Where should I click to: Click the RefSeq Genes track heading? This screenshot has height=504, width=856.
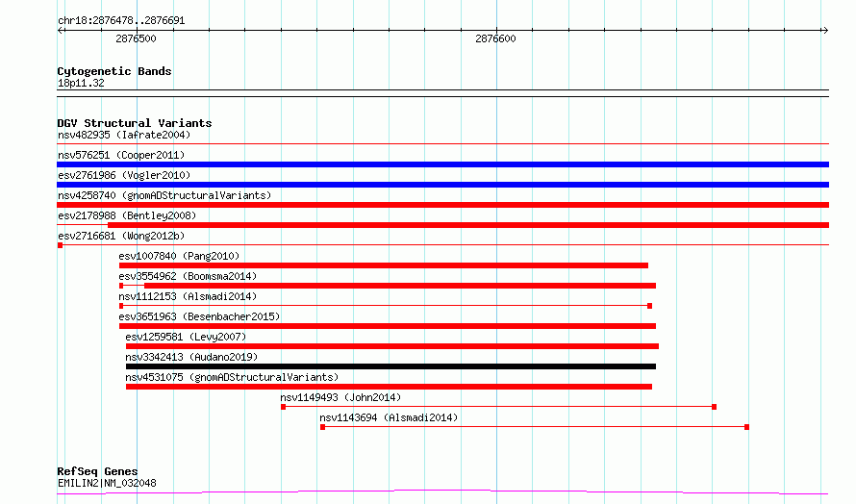pyautogui.click(x=97, y=471)
